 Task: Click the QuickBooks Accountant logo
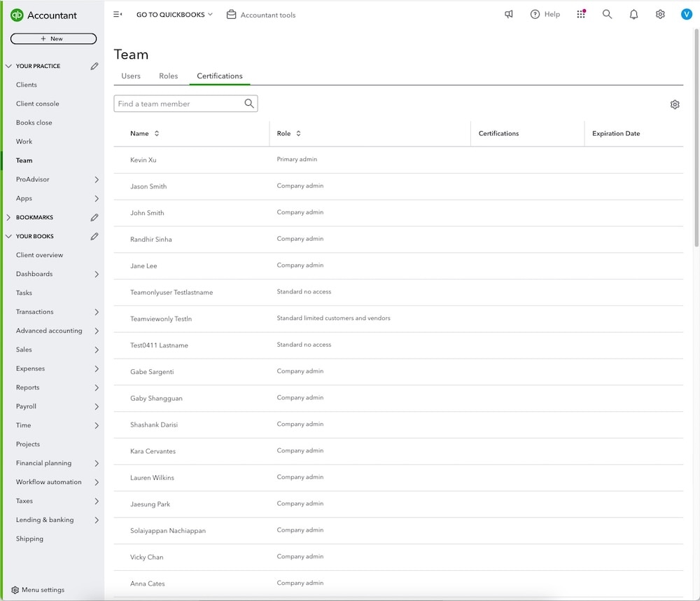(x=44, y=15)
